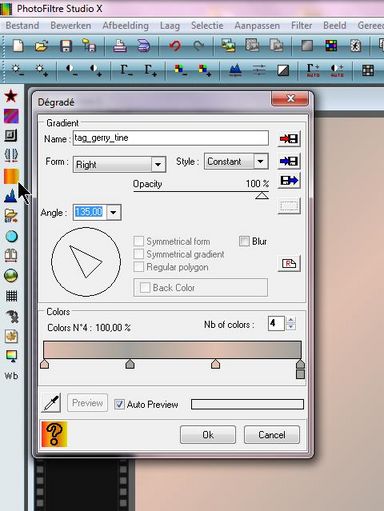Enable the Symmetrical gradient checkbox
The image size is (384, 511).
point(139,254)
